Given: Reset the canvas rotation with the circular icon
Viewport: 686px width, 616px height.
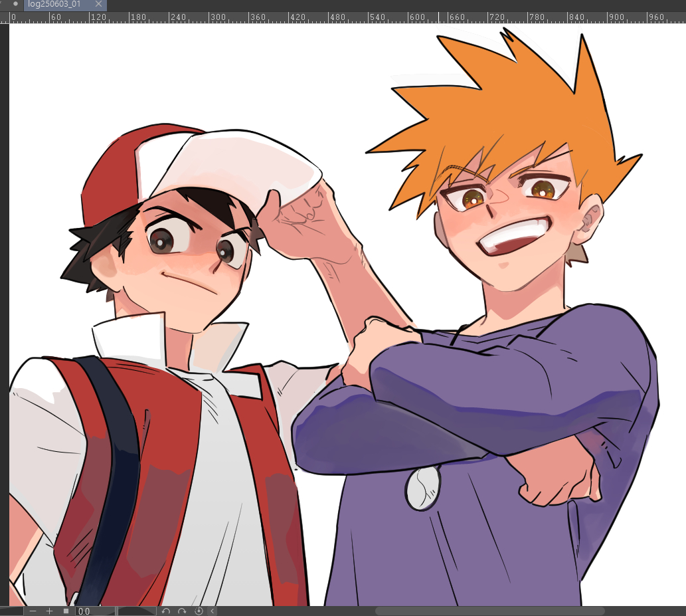Looking at the screenshot, I should pyautogui.click(x=199, y=611).
